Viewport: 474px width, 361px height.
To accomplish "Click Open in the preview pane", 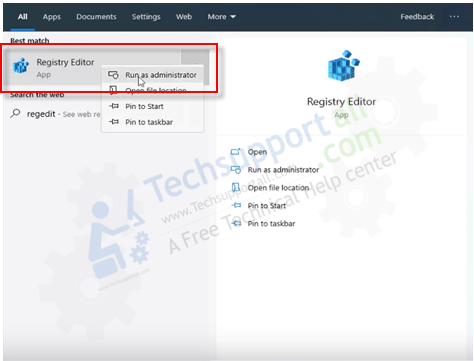I will pos(257,152).
